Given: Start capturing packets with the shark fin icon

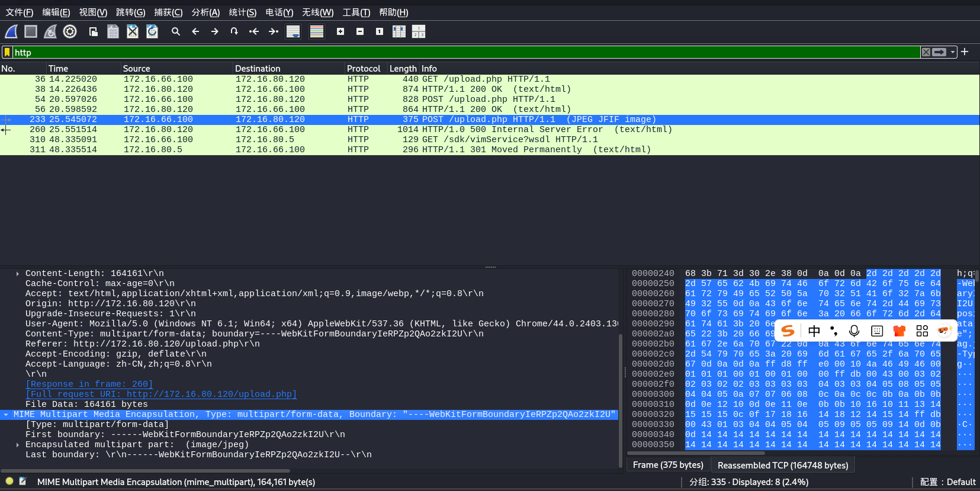Looking at the screenshot, I should (x=11, y=31).
